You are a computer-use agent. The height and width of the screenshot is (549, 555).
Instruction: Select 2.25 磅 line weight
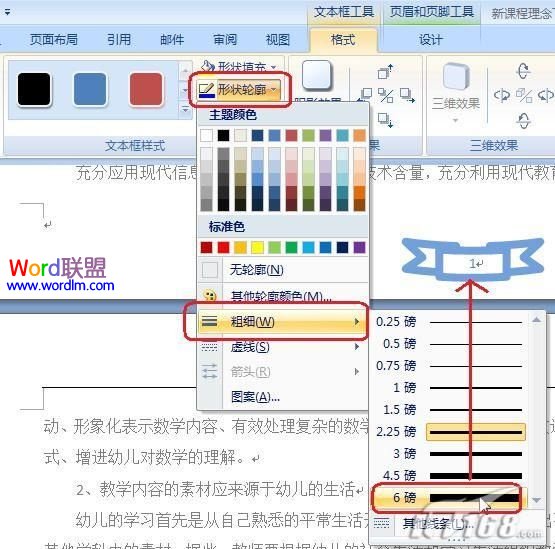(x=449, y=432)
